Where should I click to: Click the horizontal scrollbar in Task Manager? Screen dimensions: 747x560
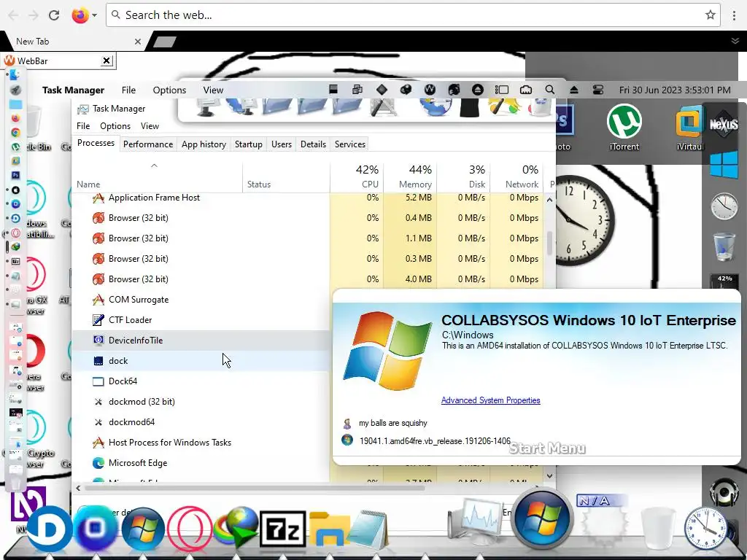[x=255, y=488]
